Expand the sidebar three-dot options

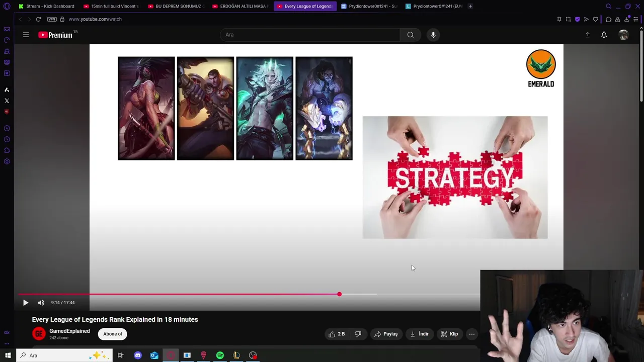tap(7, 343)
